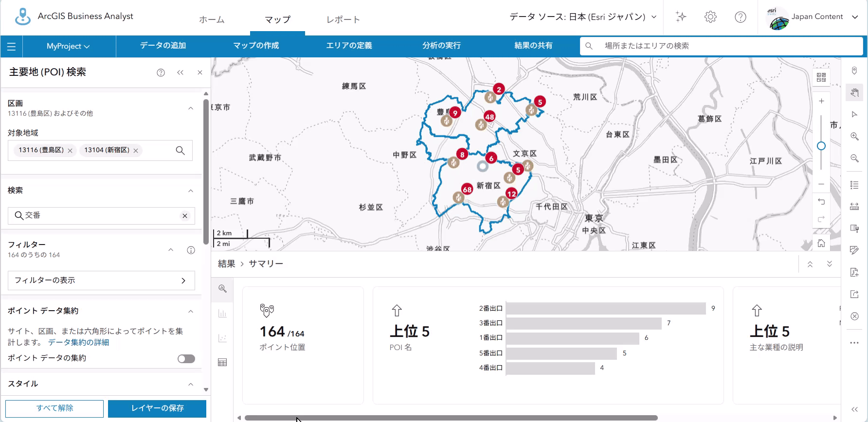Screen dimensions: 868x422
Task: Open the map legend list icon
Action: [x=854, y=185]
